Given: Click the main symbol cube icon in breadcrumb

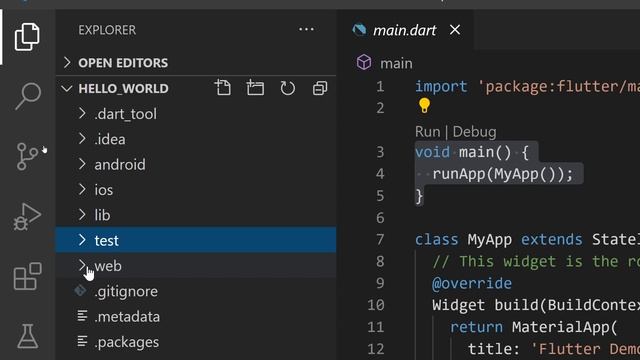Looking at the screenshot, I should 364,63.
